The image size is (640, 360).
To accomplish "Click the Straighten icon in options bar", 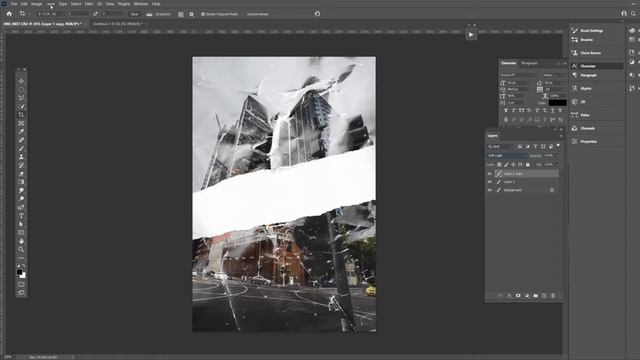I will [x=149, y=14].
